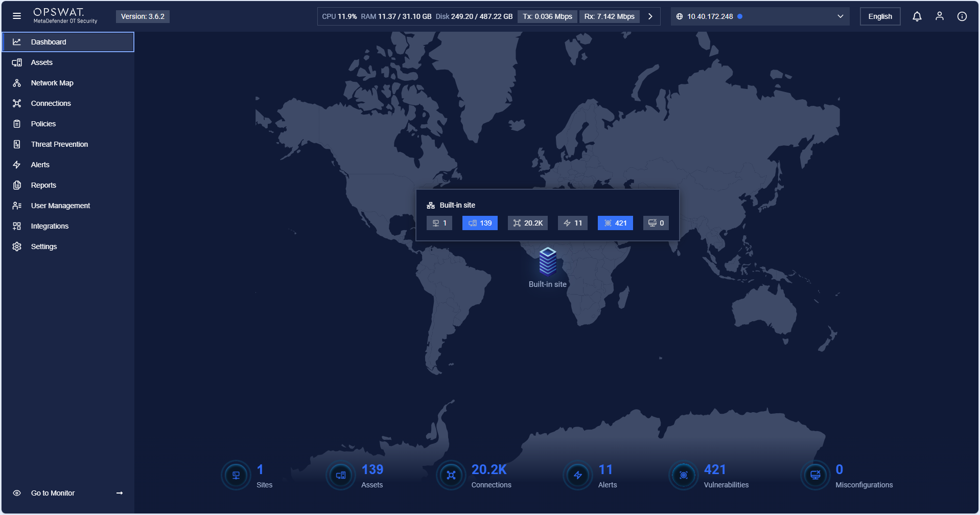Click the Alerts lightning icon at bottom
The image size is (980, 515).
(577, 475)
